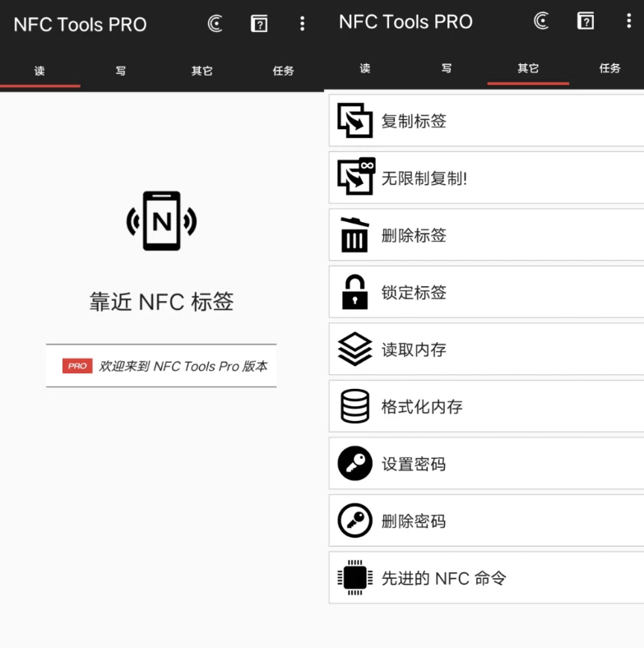Click the 复制标签 copy-tag icon

355,121
